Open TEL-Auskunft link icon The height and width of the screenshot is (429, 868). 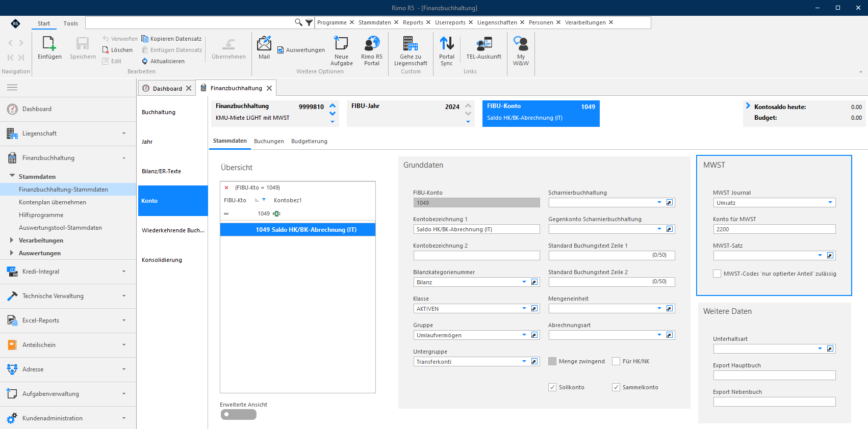click(484, 44)
